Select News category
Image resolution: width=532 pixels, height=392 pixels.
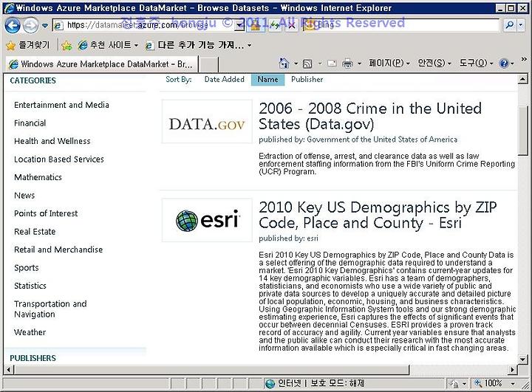[x=24, y=196]
